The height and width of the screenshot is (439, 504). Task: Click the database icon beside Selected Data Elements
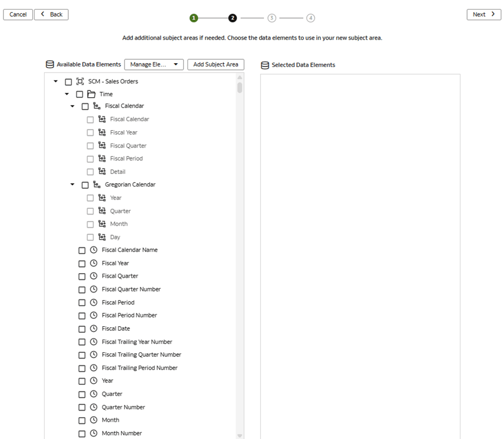[264, 65]
